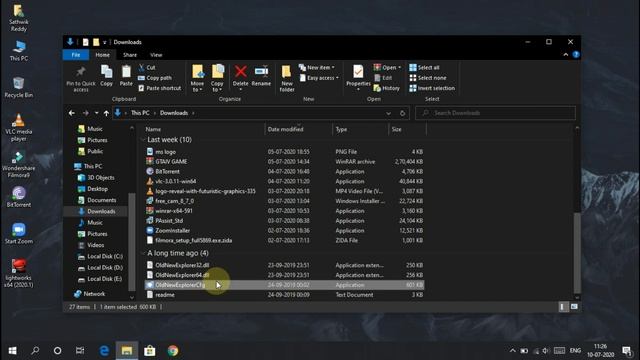Collapse the ribbon with the chevron
Screen dimensions: 640x360
pos(566,55)
